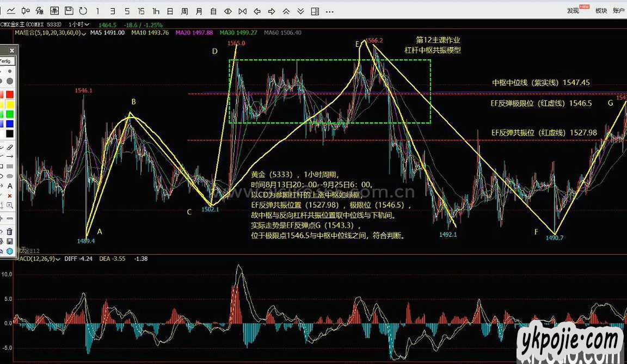Pick the black color swatch
627x364 pixels.
(x=10, y=133)
